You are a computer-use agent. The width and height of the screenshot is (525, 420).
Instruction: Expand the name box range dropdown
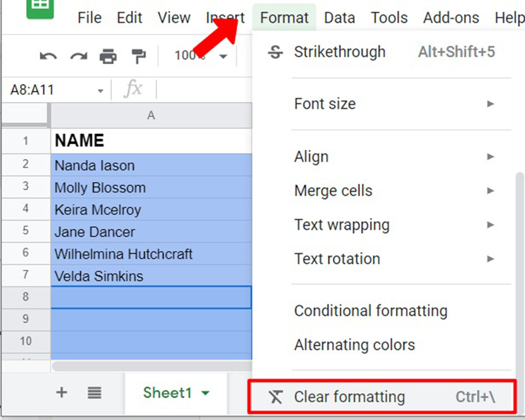(101, 91)
